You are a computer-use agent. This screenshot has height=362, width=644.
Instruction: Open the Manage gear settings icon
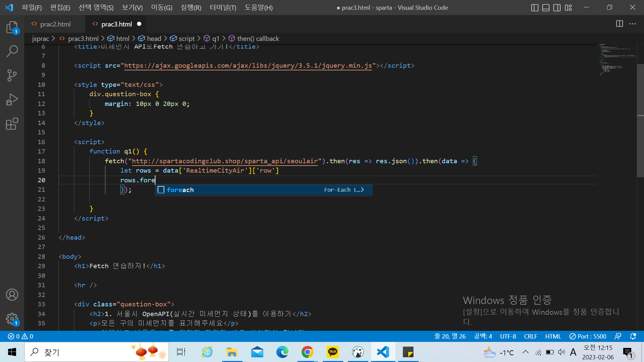[x=12, y=319]
